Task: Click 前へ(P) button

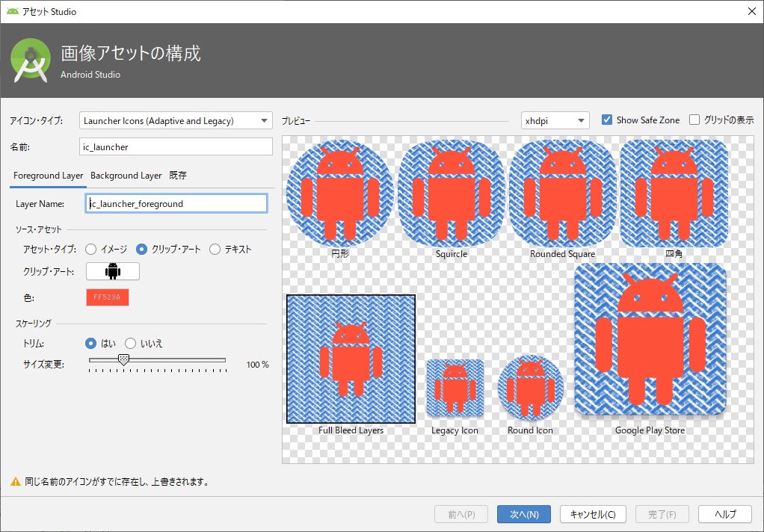Action: click(461, 515)
